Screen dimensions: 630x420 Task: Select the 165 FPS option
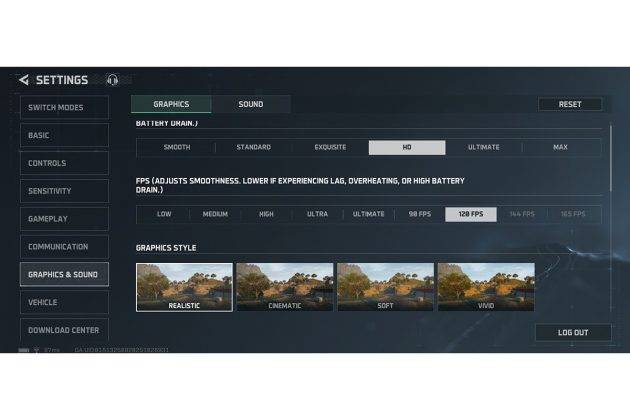[x=573, y=214]
